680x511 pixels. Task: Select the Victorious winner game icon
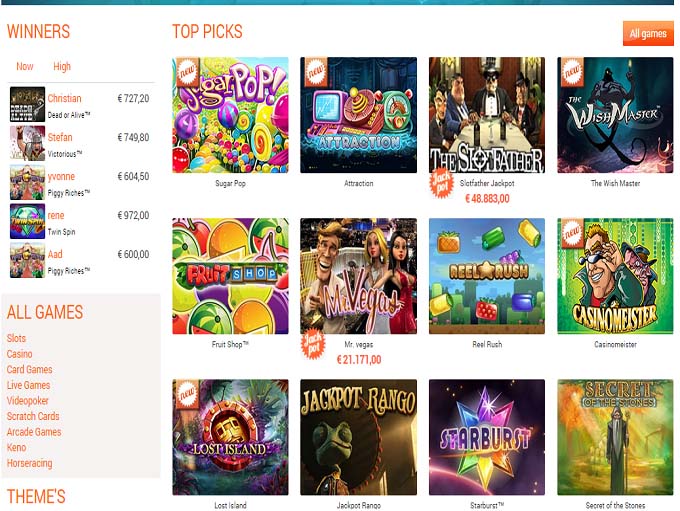(27, 143)
